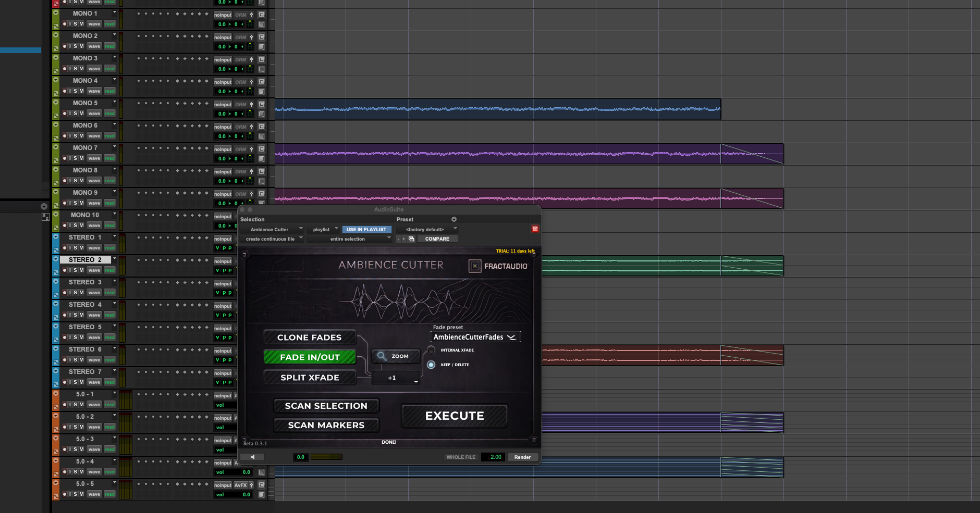Click the MONO 5 playlist/elastic audio icon
The image size is (980, 513).
tap(56, 117)
